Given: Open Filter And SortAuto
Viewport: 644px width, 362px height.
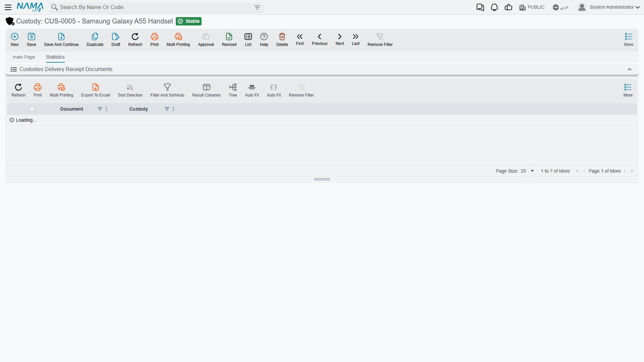Looking at the screenshot, I should tap(167, 90).
